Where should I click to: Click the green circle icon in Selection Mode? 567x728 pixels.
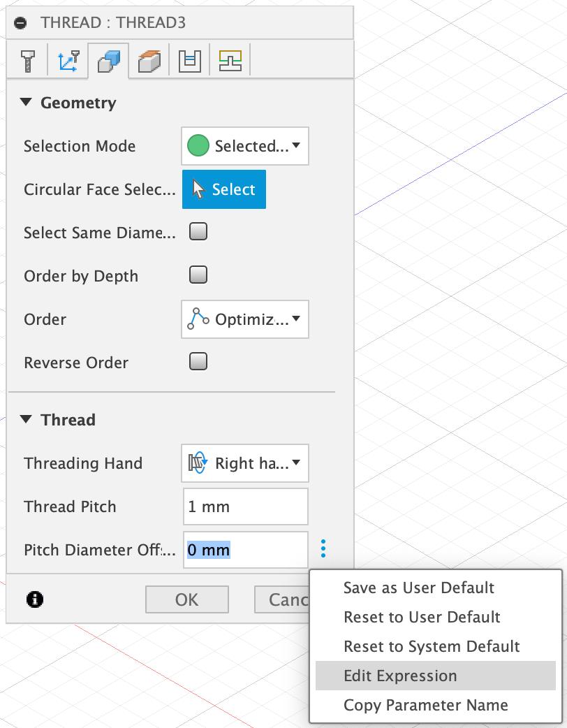click(x=198, y=146)
